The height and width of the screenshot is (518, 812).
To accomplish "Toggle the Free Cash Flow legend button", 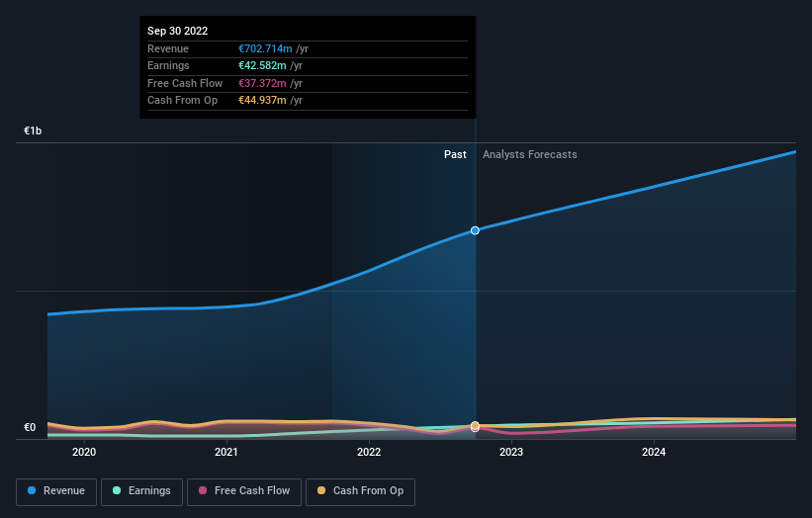I will (244, 491).
